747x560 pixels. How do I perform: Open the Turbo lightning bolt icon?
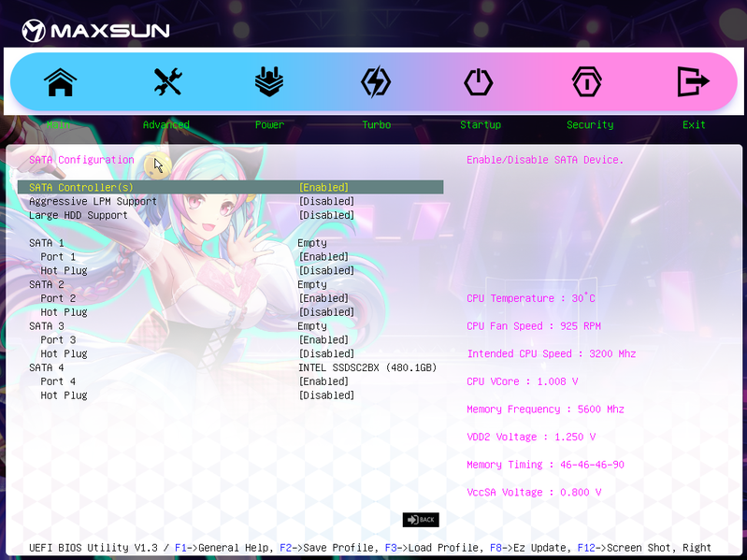[x=376, y=82]
